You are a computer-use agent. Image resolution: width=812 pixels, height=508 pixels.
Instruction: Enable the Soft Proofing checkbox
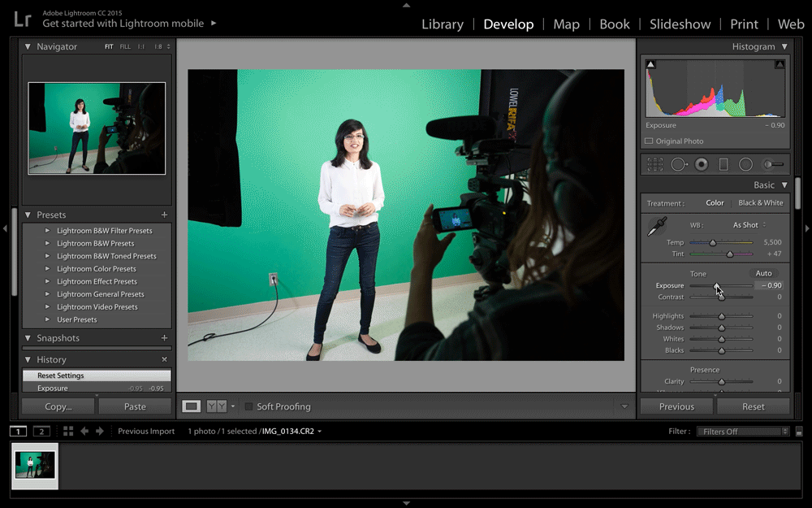[x=248, y=406]
